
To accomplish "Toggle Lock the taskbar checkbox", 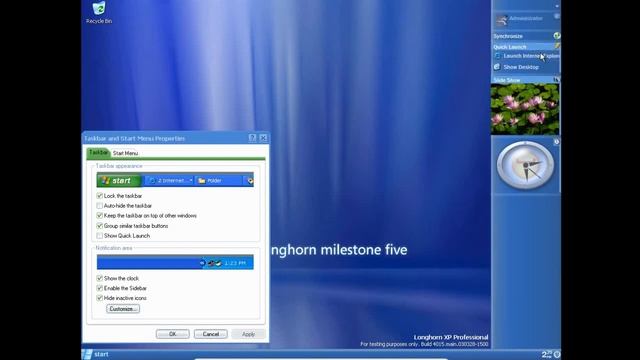I will point(99,196).
